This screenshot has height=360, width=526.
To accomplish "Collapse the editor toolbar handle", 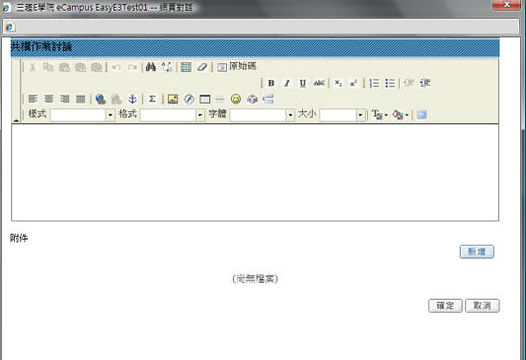I will pos(16,120).
